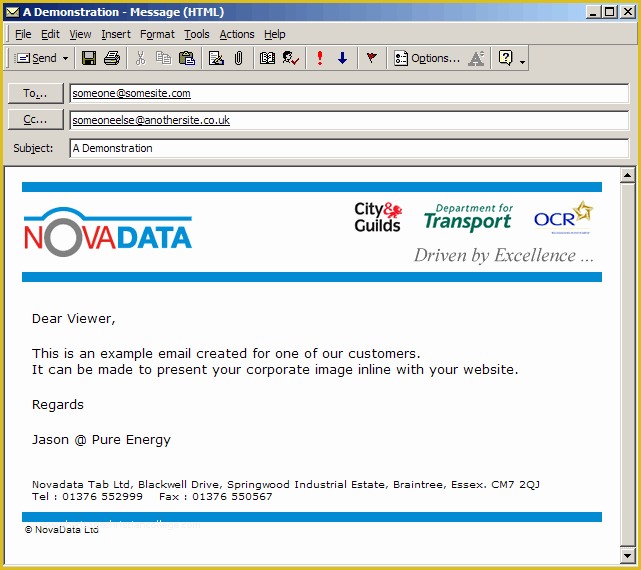Set Importance Low with blue arrow

[x=343, y=58]
